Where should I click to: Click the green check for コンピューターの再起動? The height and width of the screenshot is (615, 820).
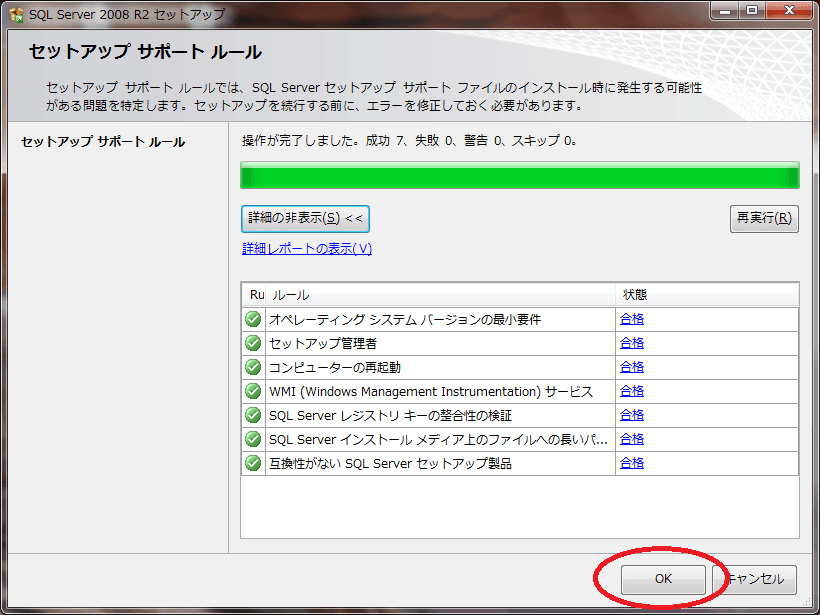[x=252, y=366]
